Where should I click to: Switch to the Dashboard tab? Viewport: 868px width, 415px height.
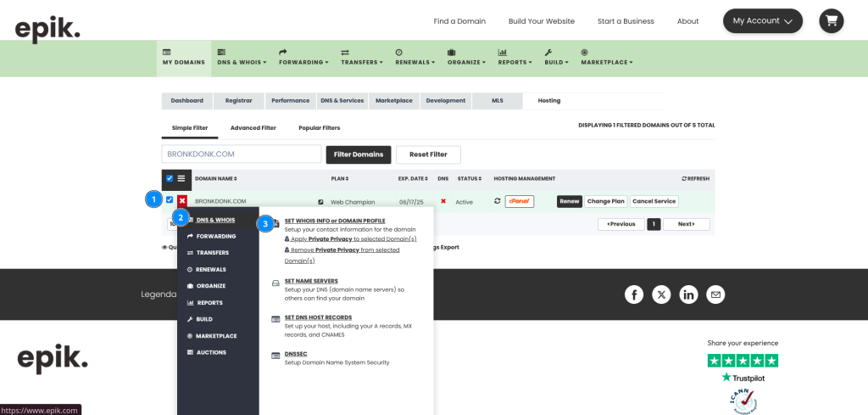click(x=187, y=101)
